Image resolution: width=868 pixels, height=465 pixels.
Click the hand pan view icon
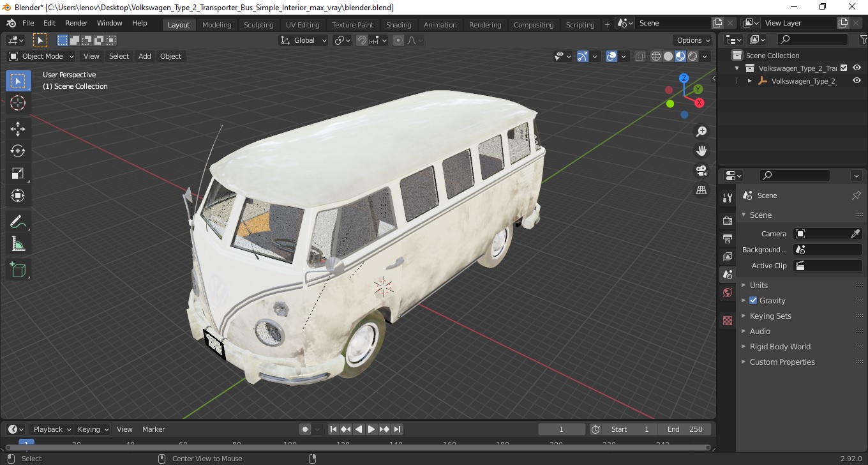coord(701,151)
